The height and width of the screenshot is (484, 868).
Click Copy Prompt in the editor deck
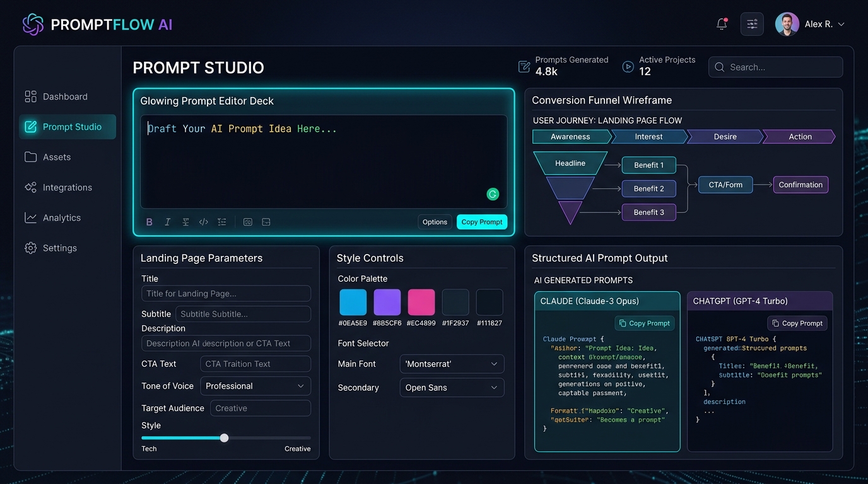(x=482, y=222)
